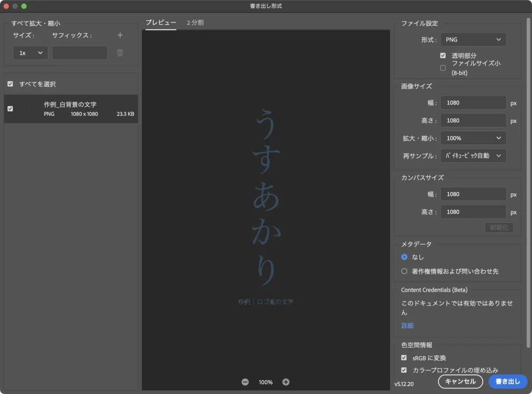Viewport: 532px width, 394px height.
Task: Open the 1x size scale dropdown
Action: point(30,53)
